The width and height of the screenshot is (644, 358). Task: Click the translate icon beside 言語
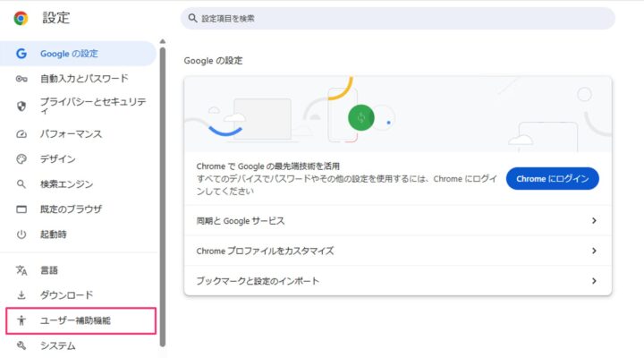[x=21, y=270]
